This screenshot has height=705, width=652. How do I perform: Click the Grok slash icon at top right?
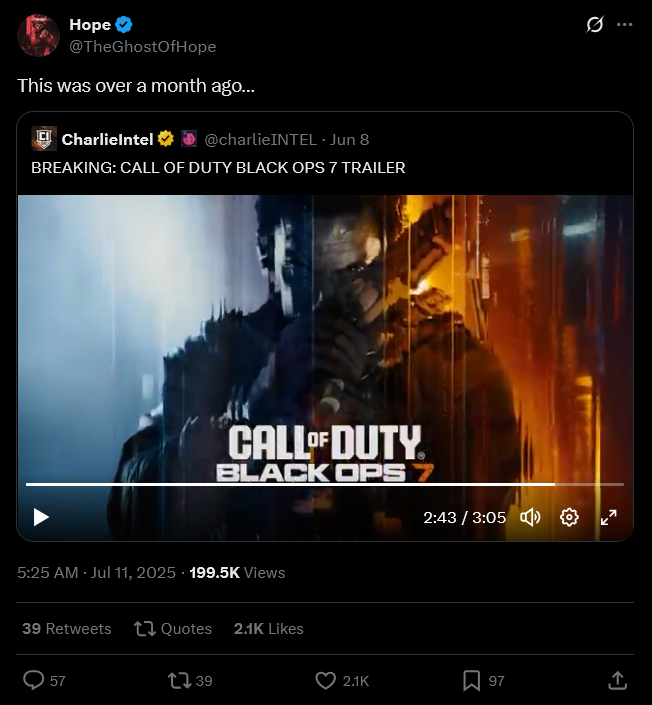[594, 24]
